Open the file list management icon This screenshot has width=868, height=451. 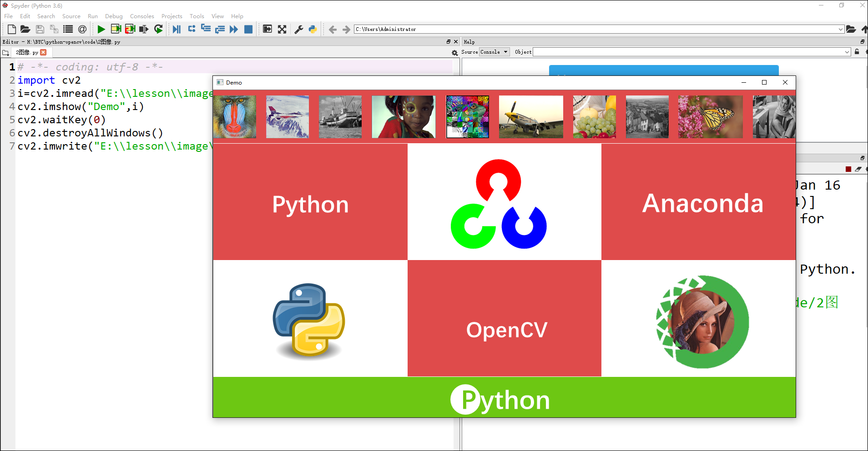pyautogui.click(x=68, y=29)
